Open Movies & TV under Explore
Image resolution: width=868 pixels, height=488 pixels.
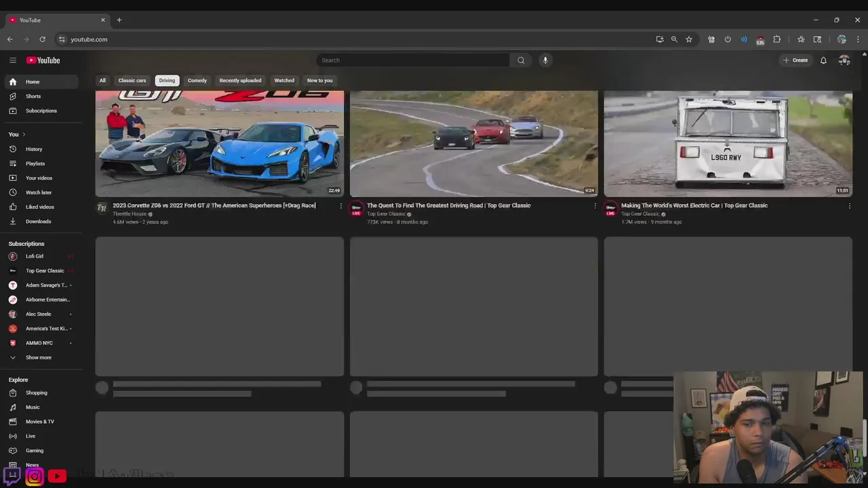(x=41, y=422)
